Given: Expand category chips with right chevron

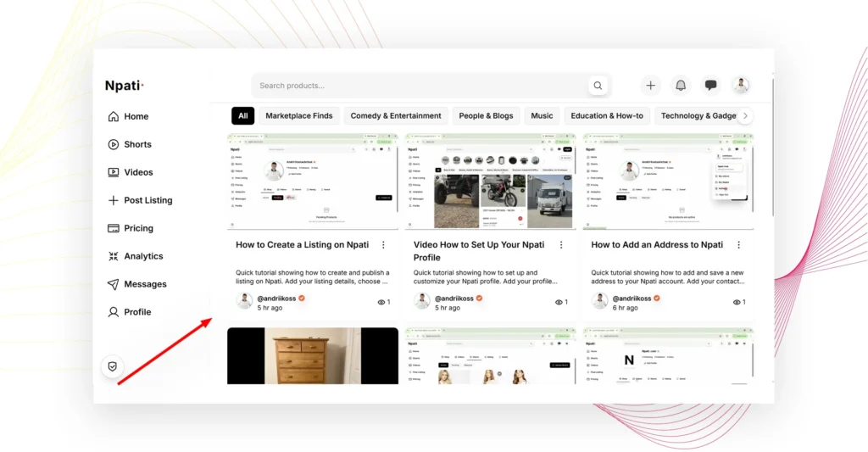Looking at the screenshot, I should pos(745,116).
